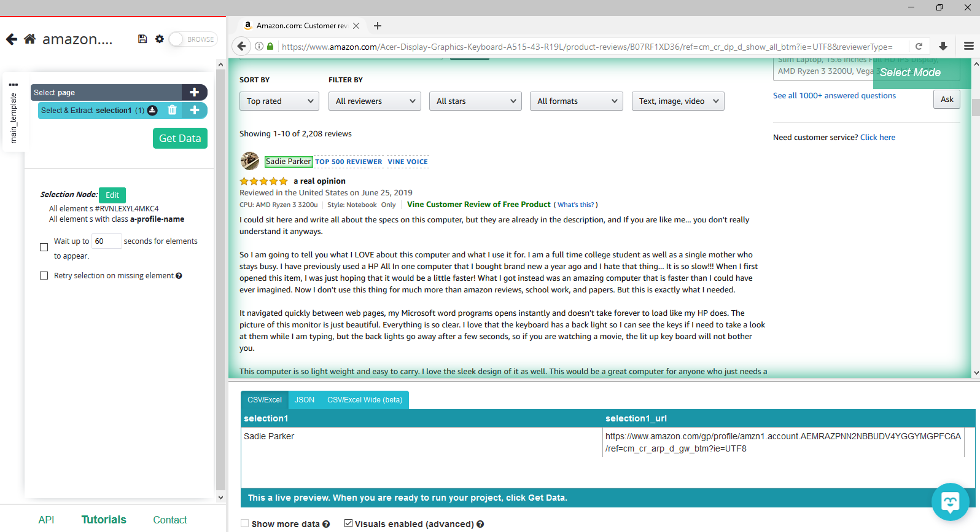Click the five-star rating icon
The height and width of the screenshot is (532, 980).
pyautogui.click(x=263, y=181)
